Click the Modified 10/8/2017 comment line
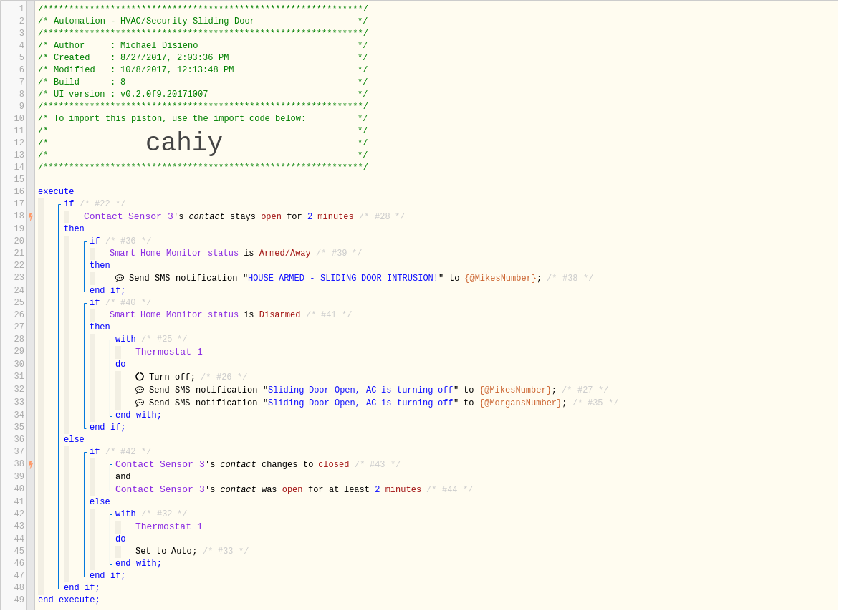Image resolution: width=844 pixels, height=616 pixels. pyautogui.click(x=203, y=70)
